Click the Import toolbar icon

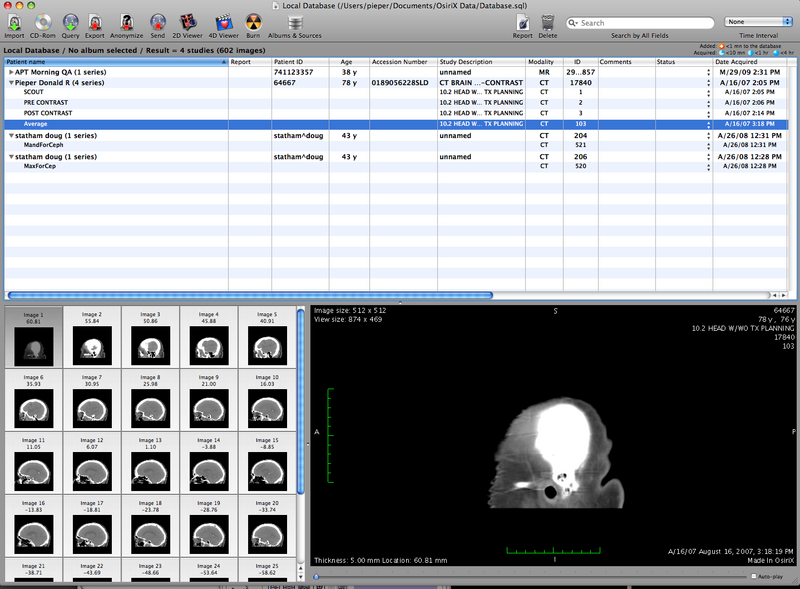(x=14, y=22)
